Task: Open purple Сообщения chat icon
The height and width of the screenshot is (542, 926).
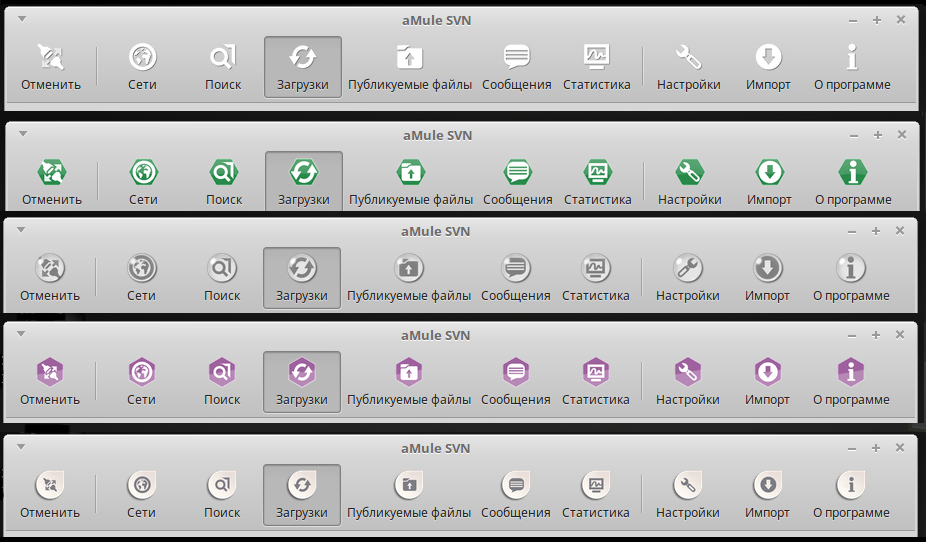Action: pos(516,373)
